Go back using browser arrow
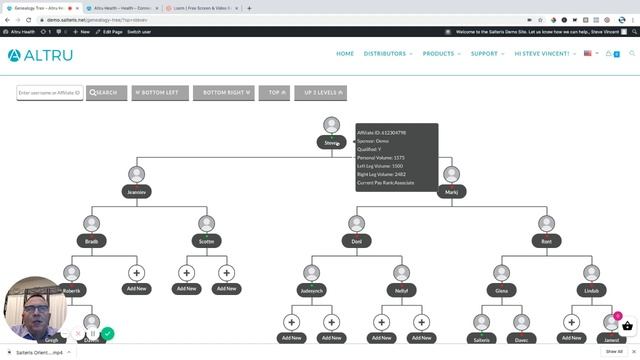 (7, 20)
